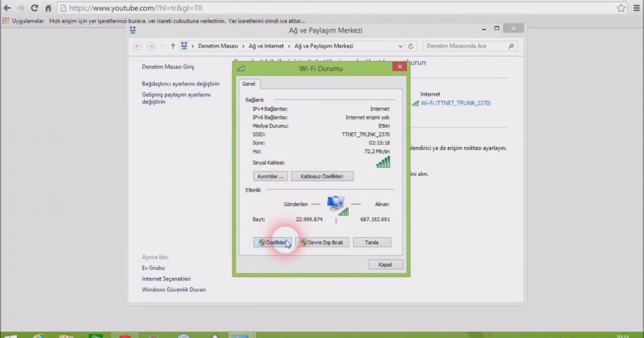Image resolution: width=644 pixels, height=338 pixels.
Task: Go back in the Chrome browser
Action: tap(7, 8)
